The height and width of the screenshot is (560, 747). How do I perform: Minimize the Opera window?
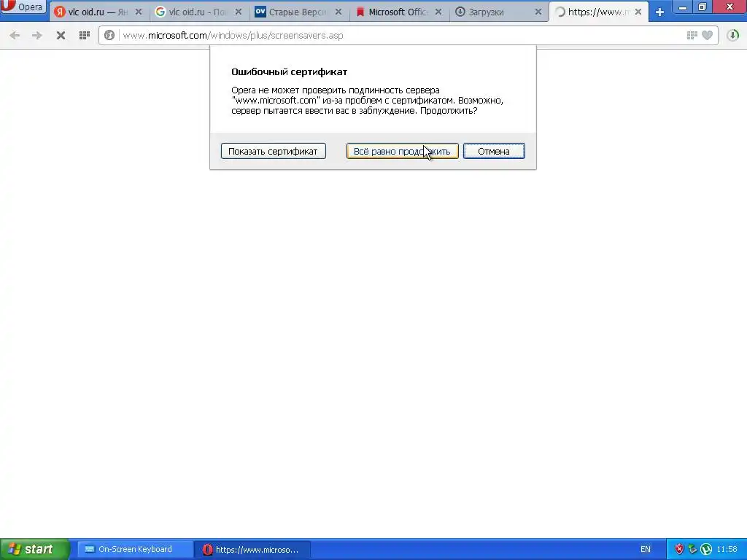coord(683,7)
